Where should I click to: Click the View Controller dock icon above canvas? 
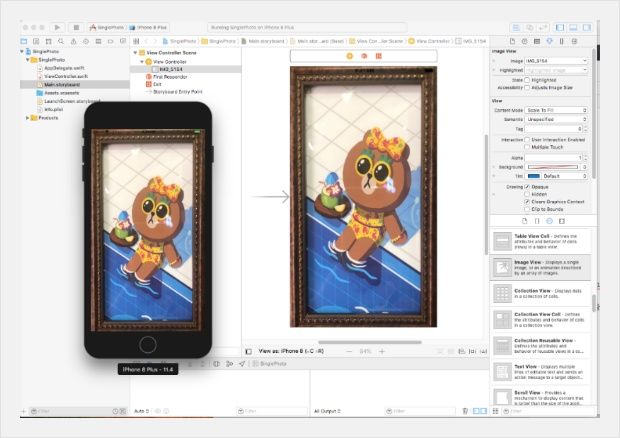pos(350,56)
